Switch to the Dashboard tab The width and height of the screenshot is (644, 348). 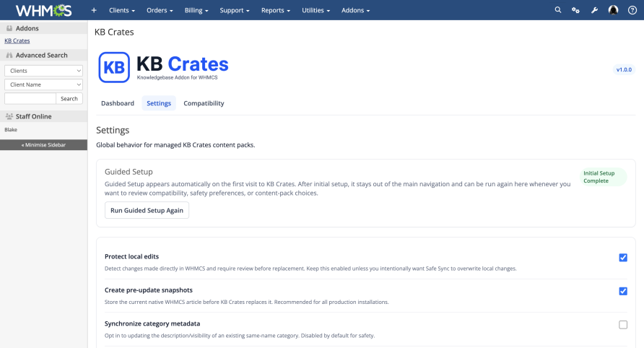tap(118, 103)
